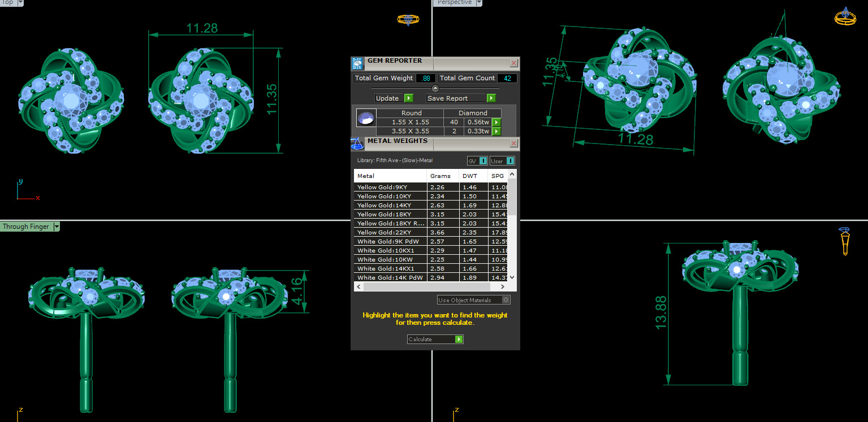Viewport: 868px width, 422px height.
Task: Click the green arrow on the 0.33tw row
Action: 496,131
